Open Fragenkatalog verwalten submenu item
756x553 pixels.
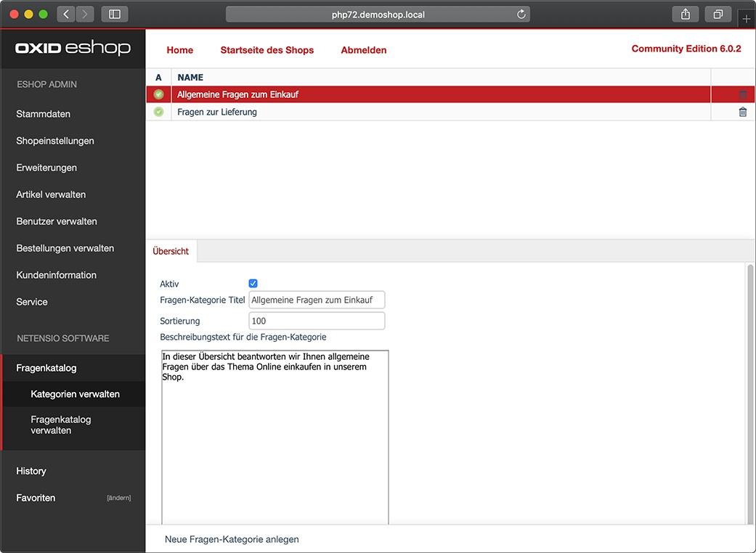click(61, 425)
